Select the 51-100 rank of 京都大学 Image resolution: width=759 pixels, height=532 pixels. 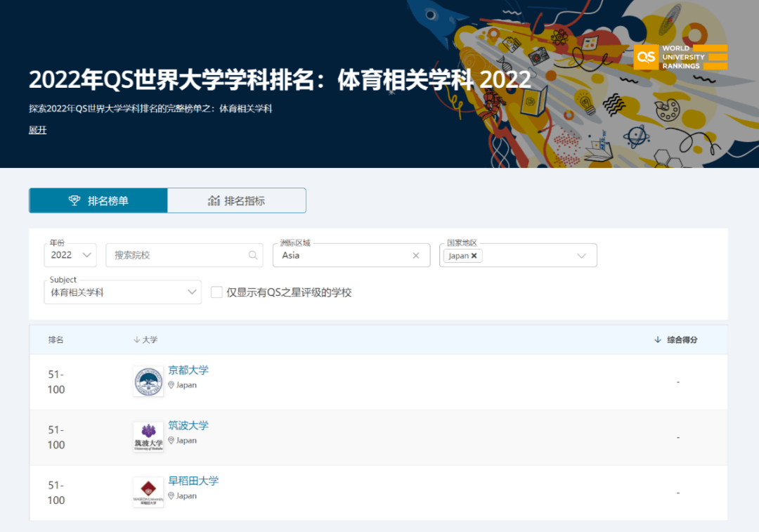point(56,382)
